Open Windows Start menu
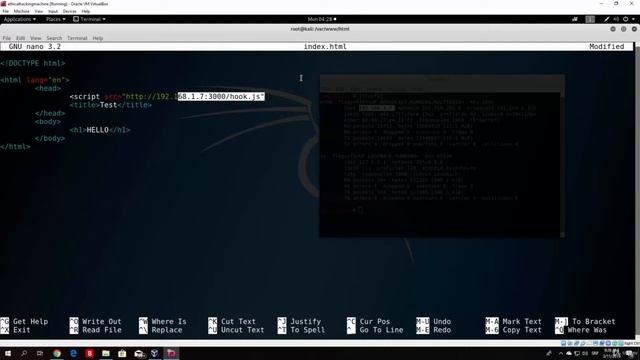Image resolution: width=640 pixels, height=360 pixels. 7,353
